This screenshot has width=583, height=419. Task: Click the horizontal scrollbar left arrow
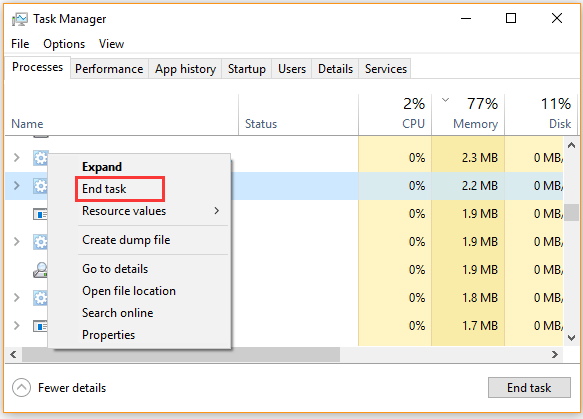coord(13,354)
